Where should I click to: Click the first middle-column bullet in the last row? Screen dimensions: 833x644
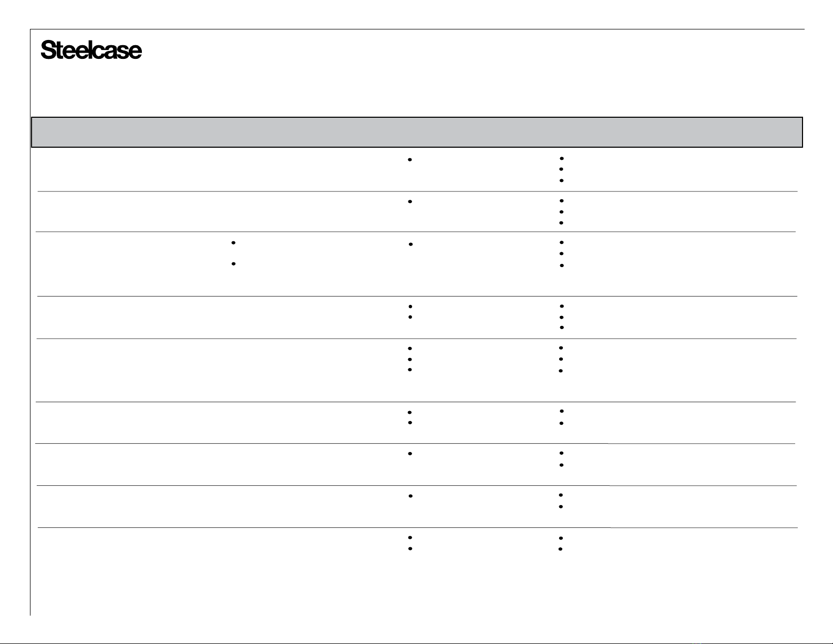(409, 538)
